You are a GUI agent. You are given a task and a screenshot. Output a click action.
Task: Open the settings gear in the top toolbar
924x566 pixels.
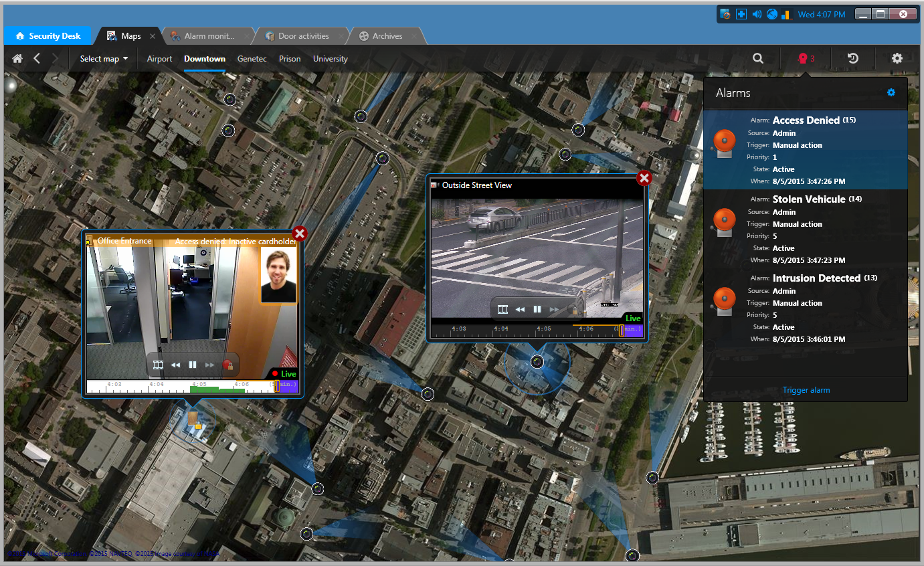[897, 58]
